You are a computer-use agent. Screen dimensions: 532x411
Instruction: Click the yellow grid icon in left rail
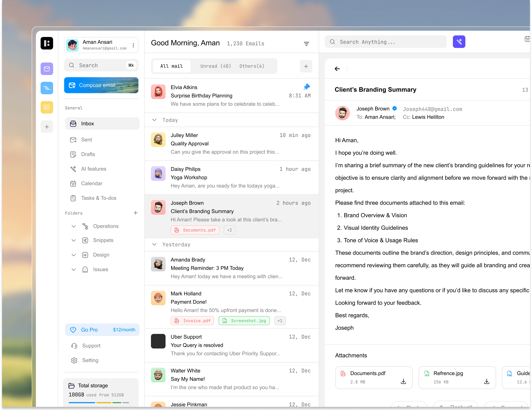47,107
